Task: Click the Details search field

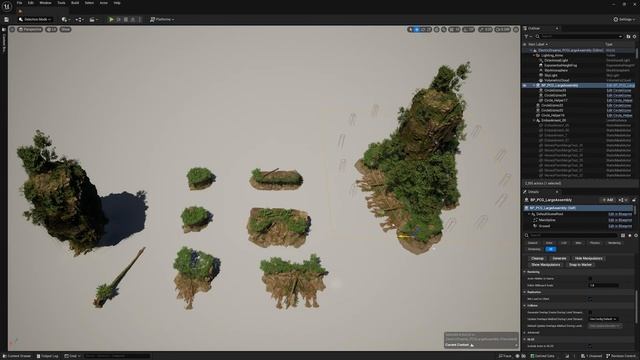Action: point(571,236)
